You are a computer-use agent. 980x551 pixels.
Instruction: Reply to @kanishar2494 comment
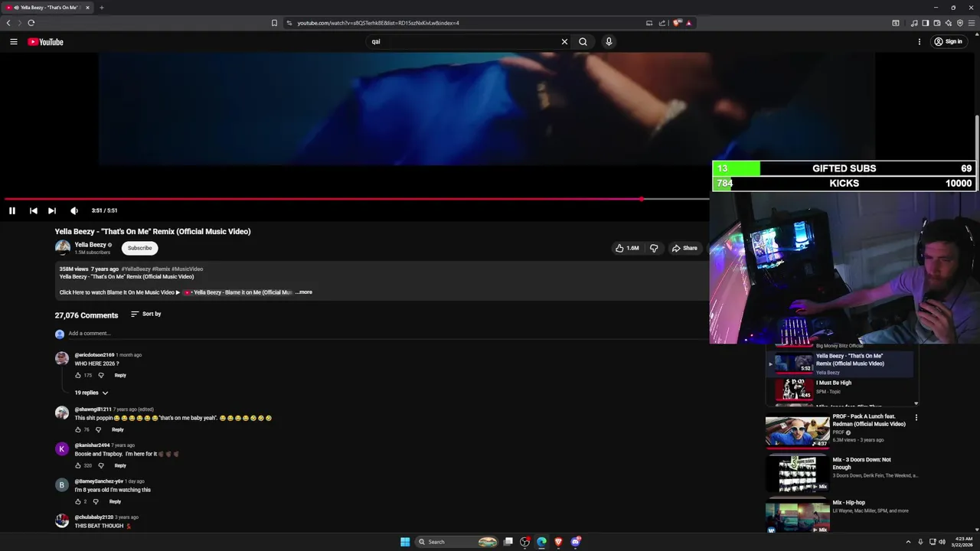120,466
